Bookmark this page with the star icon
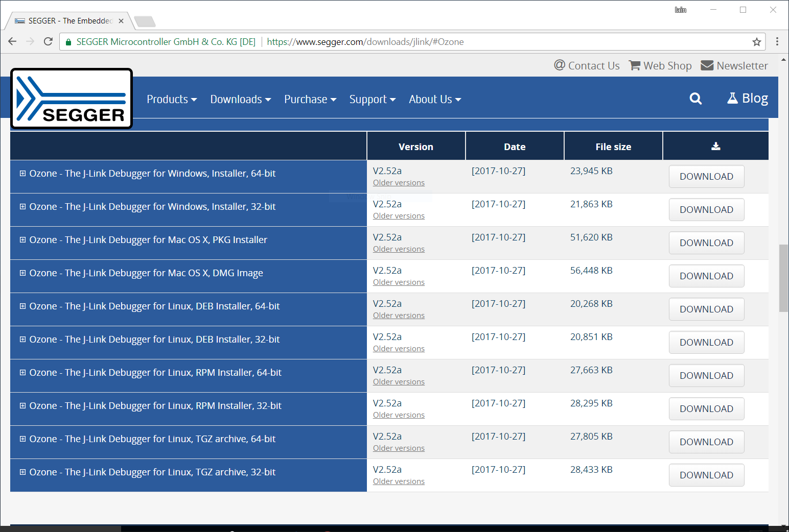 click(x=757, y=42)
